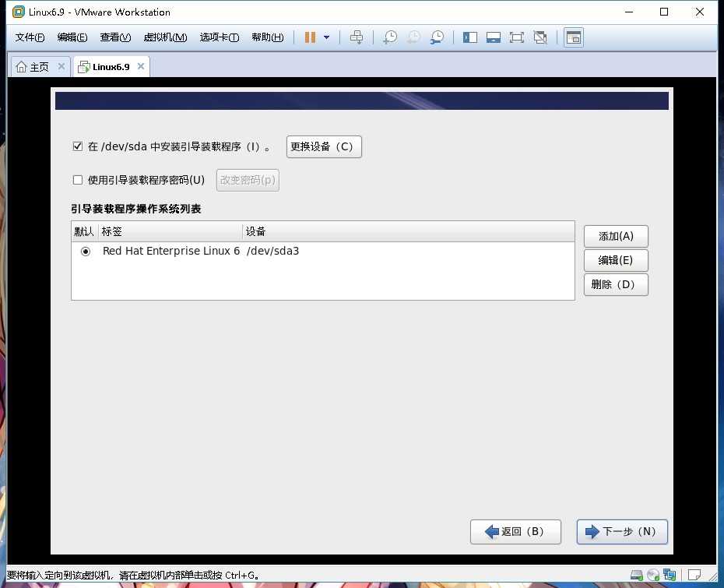Screen dimensions: 724x588
Task: Send Ctrl+Alt+Del to the virtual machine
Action: (x=356, y=37)
